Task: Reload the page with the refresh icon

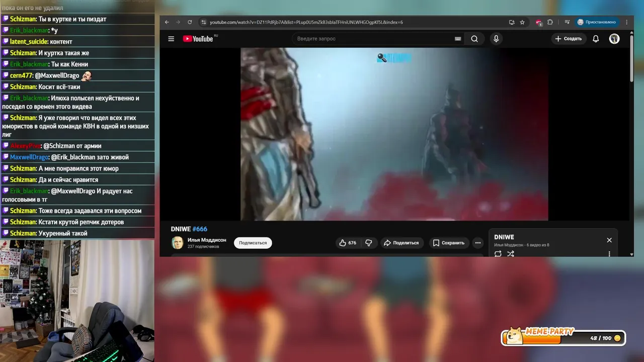Action: pyautogui.click(x=190, y=22)
